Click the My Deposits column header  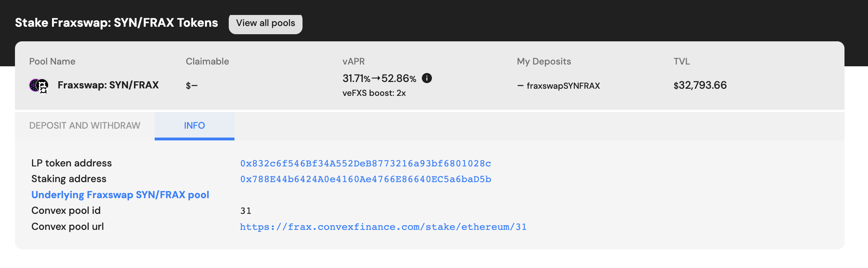click(x=544, y=61)
